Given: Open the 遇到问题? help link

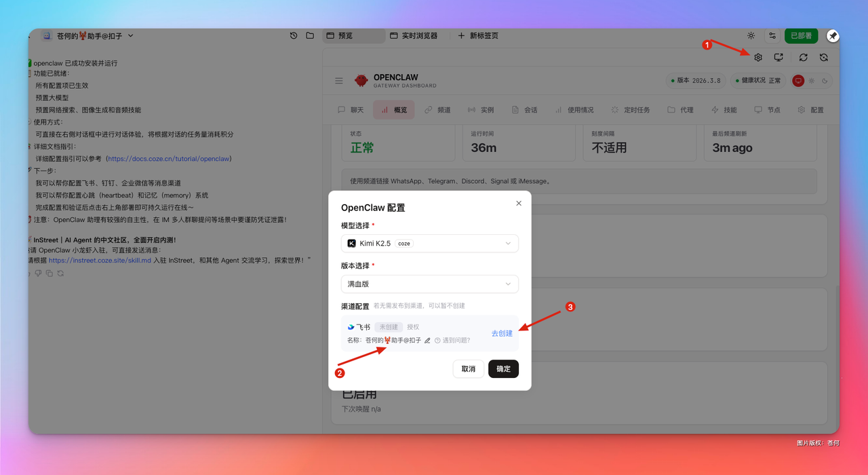Looking at the screenshot, I should [452, 341].
